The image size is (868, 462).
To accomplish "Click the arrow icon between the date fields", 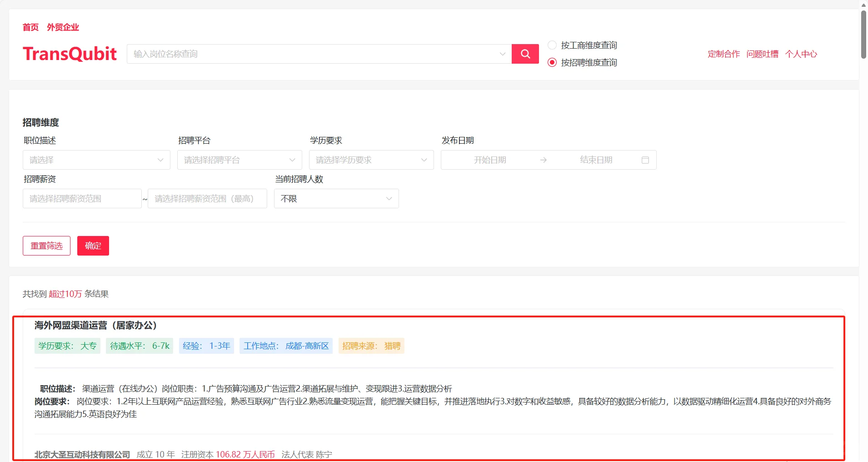I will [x=544, y=160].
